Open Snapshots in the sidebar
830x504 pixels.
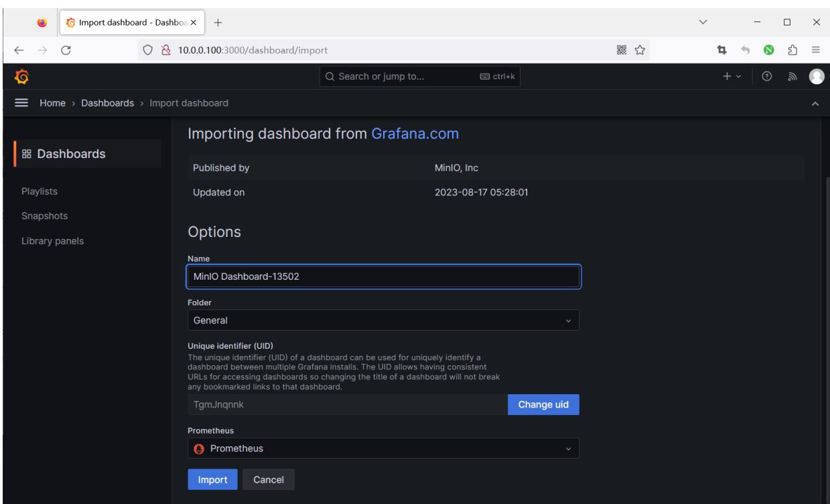coord(44,216)
